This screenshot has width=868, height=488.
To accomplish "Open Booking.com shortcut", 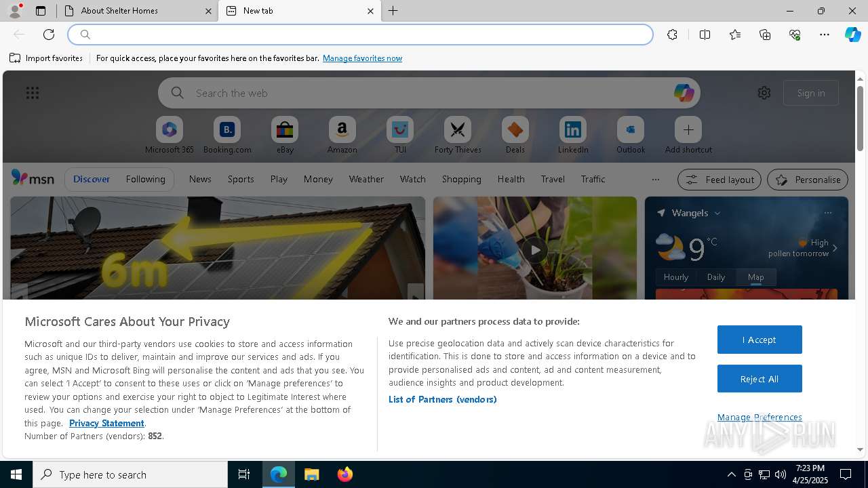I will 227,136.
